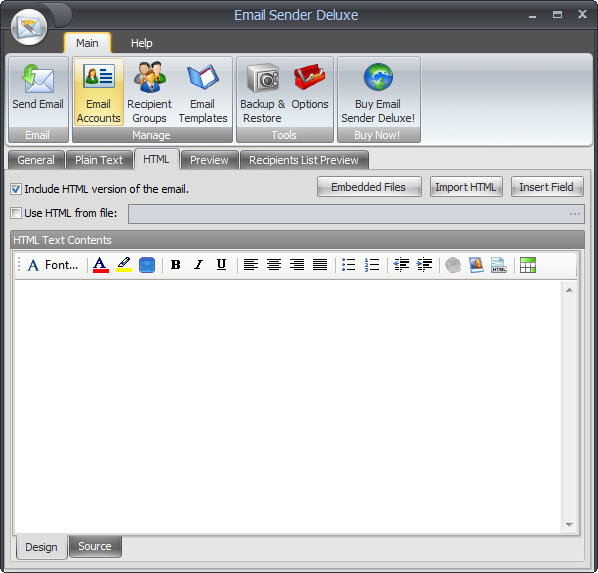Viewport: 598px width, 573px height.
Task: Increase paragraph indent
Action: click(x=424, y=265)
